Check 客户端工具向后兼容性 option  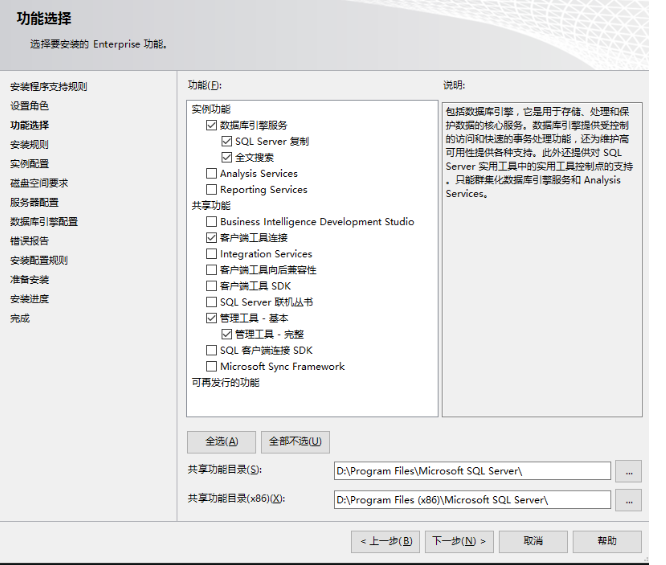[x=211, y=270]
